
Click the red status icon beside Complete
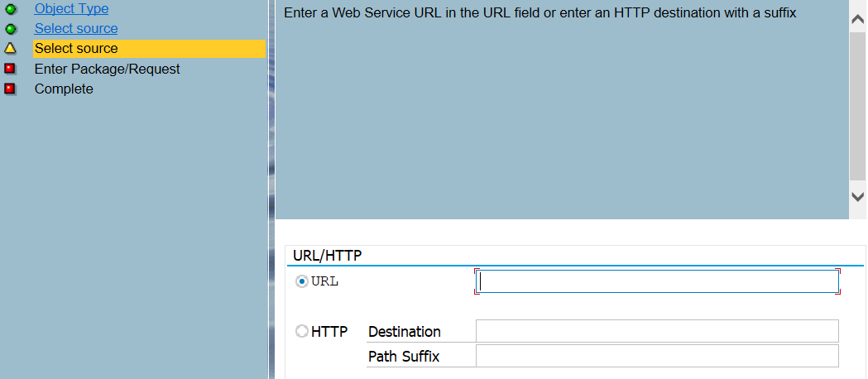coord(10,89)
